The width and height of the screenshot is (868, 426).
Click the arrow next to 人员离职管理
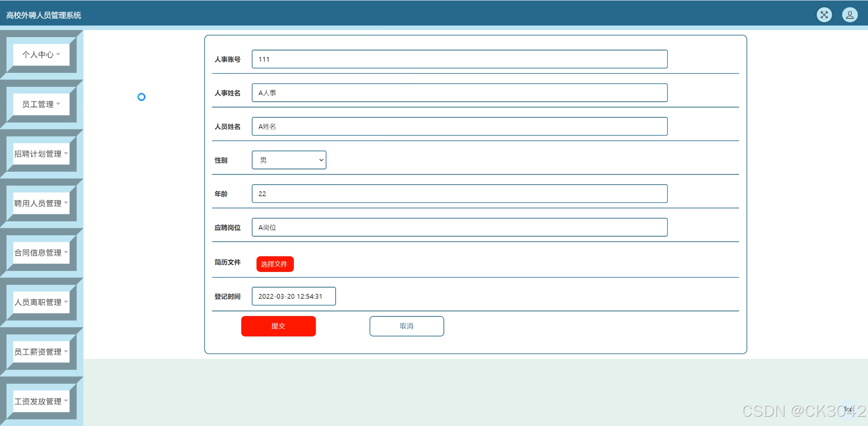coord(66,302)
